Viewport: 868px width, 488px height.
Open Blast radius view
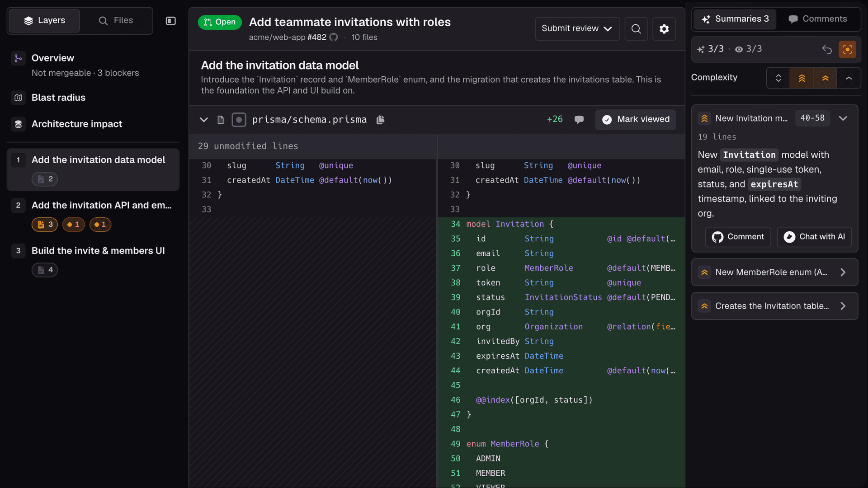pos(93,98)
